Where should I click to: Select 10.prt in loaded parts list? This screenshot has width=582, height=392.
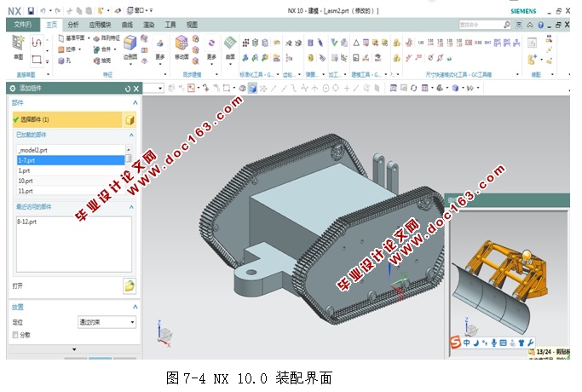coord(71,181)
